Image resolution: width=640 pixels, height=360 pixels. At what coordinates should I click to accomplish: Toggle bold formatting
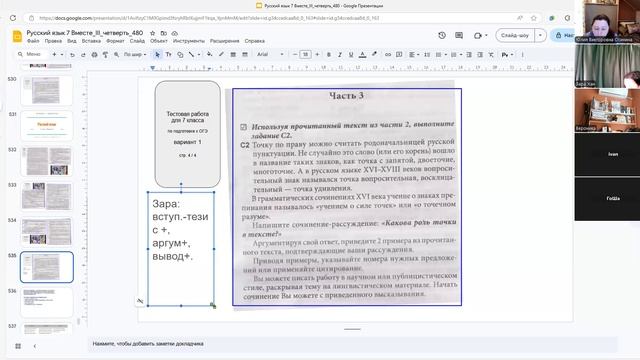click(x=329, y=55)
